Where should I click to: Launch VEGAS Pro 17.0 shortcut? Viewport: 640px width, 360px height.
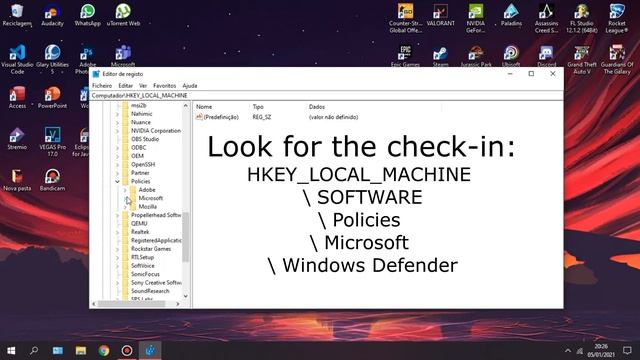(x=52, y=142)
